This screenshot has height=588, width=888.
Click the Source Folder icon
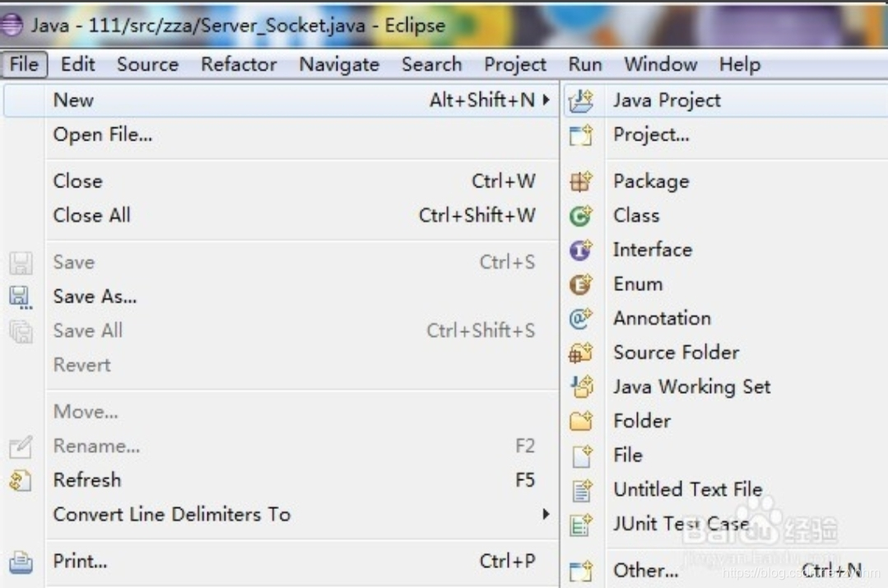click(580, 353)
